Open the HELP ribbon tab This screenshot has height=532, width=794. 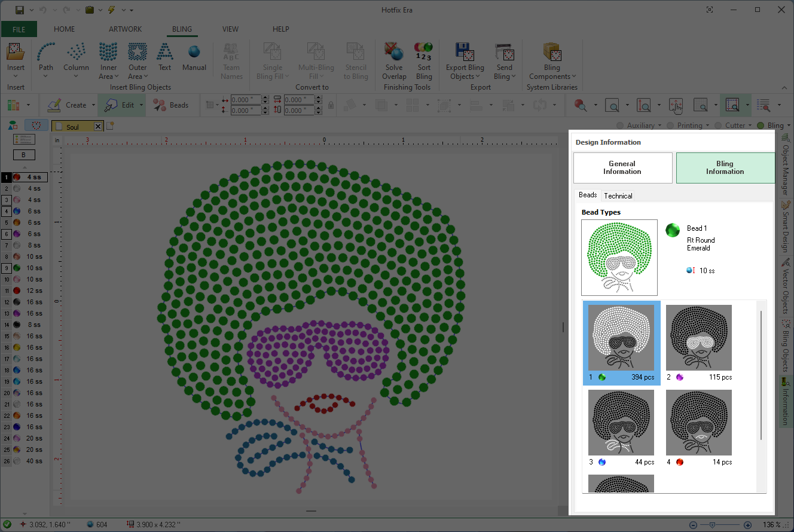[x=281, y=29]
